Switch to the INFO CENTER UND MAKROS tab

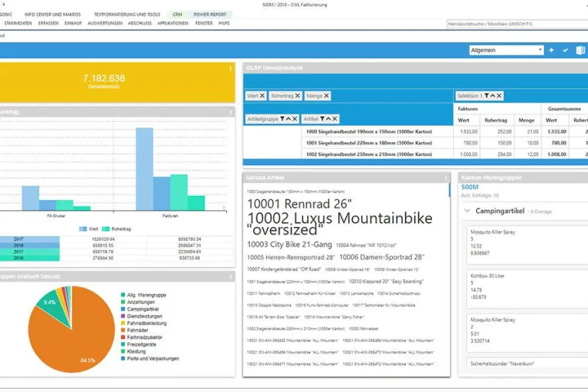pyautogui.click(x=52, y=14)
